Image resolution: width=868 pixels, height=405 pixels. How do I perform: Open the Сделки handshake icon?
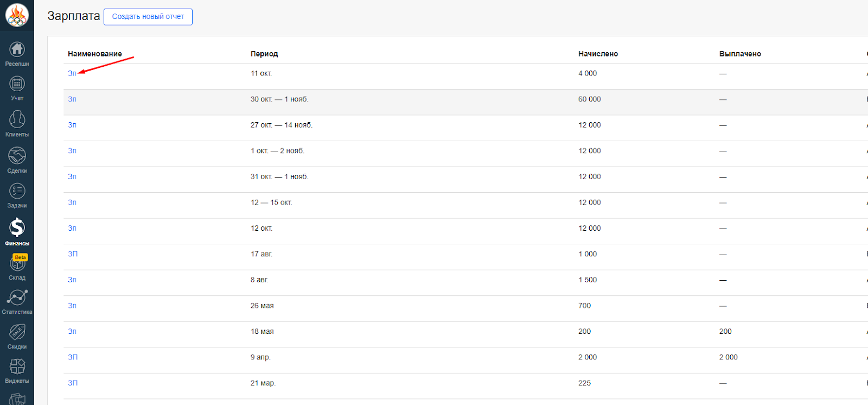coord(17,156)
